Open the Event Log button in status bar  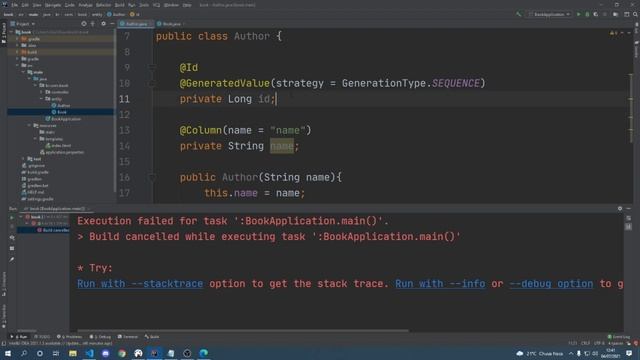pyautogui.click(x=619, y=337)
